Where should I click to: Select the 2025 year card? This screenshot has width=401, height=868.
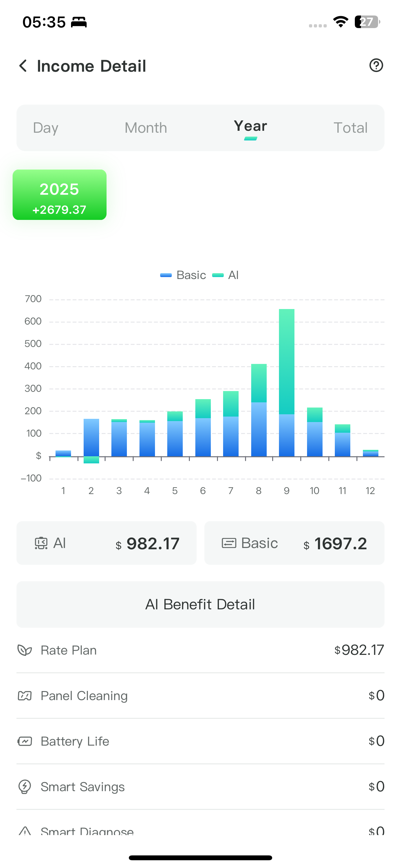pos(60,195)
